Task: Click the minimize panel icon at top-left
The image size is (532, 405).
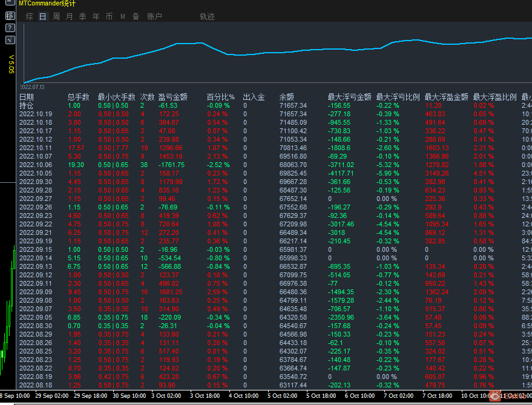Action: (10, 2)
